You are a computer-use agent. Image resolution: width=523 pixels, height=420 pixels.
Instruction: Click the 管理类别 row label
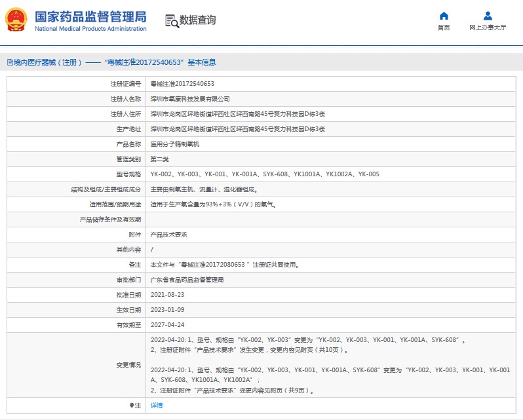(128, 159)
